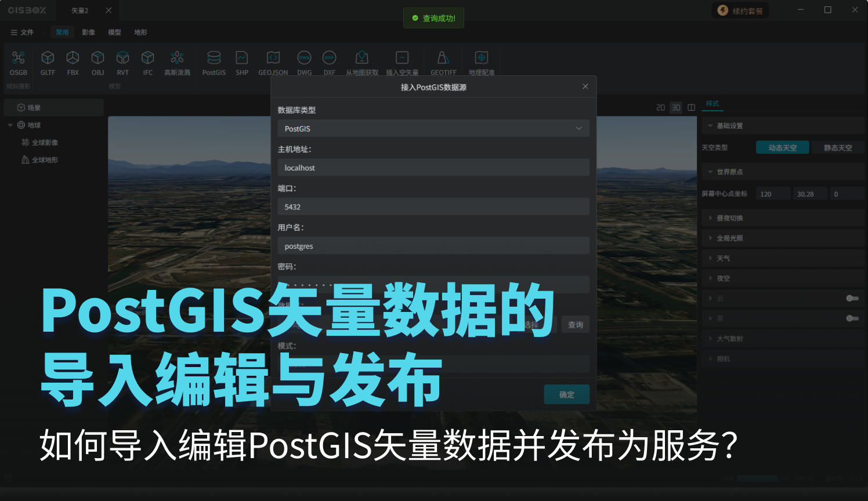
Task: Collapse the 地球 tree node
Action: [10, 125]
